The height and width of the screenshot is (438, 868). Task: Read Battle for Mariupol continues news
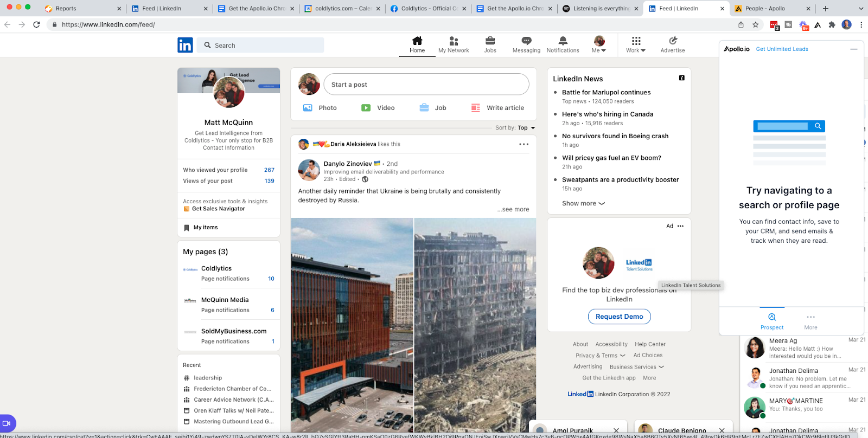(606, 93)
